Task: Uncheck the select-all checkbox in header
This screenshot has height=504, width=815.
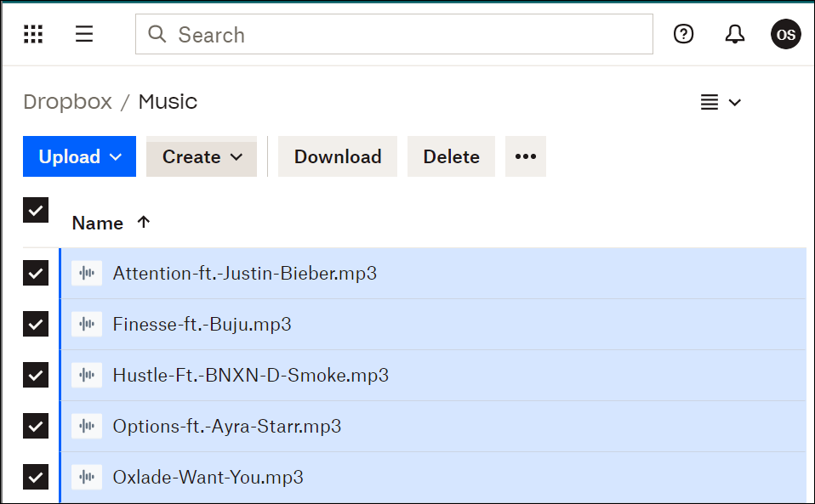Action: 36,210
